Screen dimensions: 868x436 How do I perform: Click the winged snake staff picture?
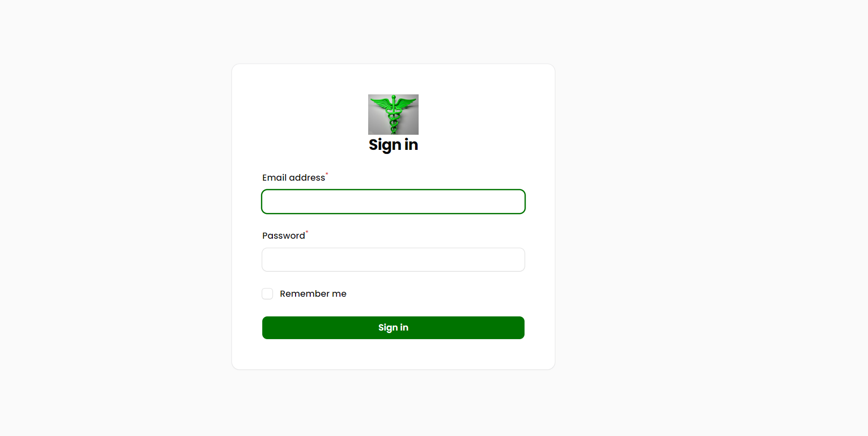[393, 115]
